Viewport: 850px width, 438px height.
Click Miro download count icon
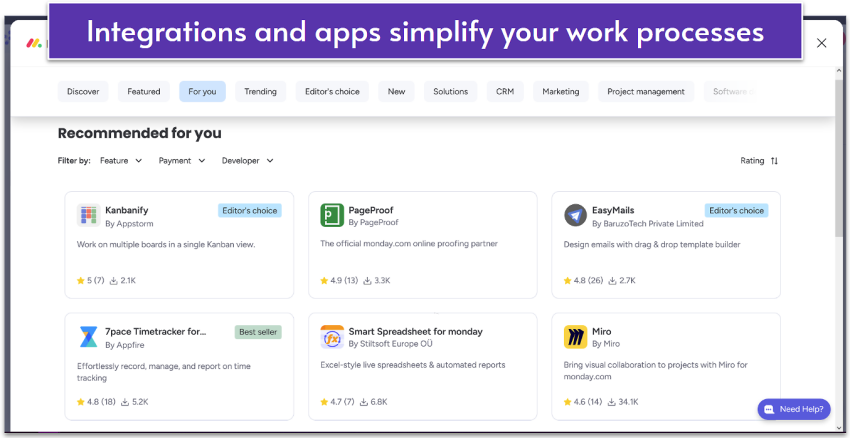(x=612, y=402)
